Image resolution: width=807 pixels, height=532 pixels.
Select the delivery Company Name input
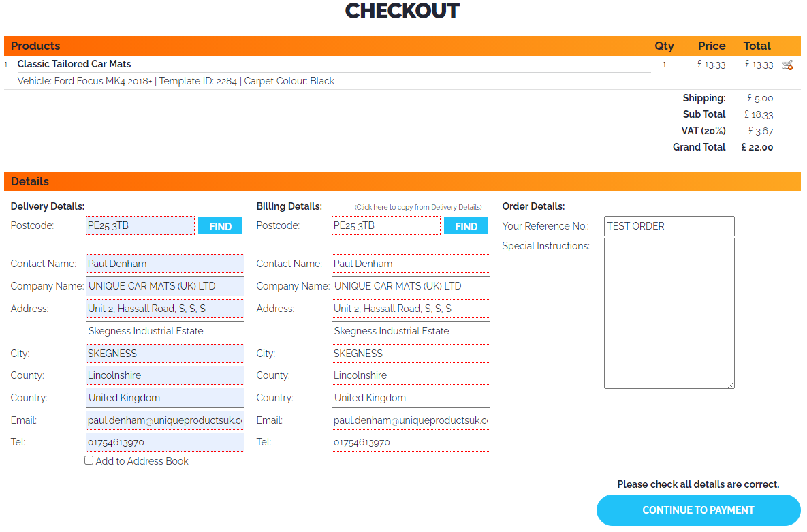click(165, 286)
